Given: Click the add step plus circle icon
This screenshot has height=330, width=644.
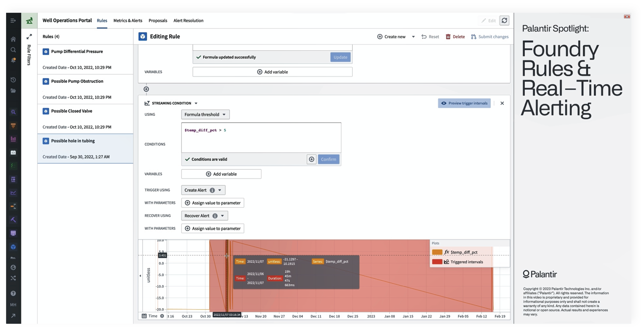Looking at the screenshot, I should point(146,89).
